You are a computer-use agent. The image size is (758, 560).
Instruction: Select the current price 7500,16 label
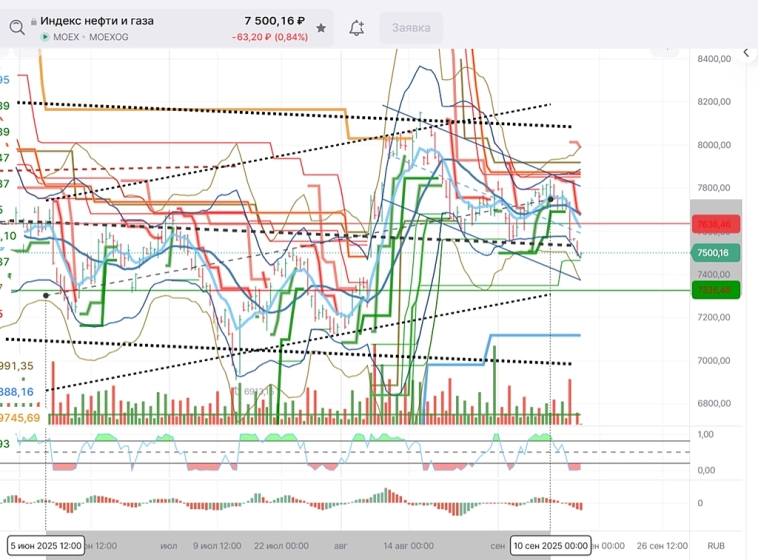click(718, 253)
